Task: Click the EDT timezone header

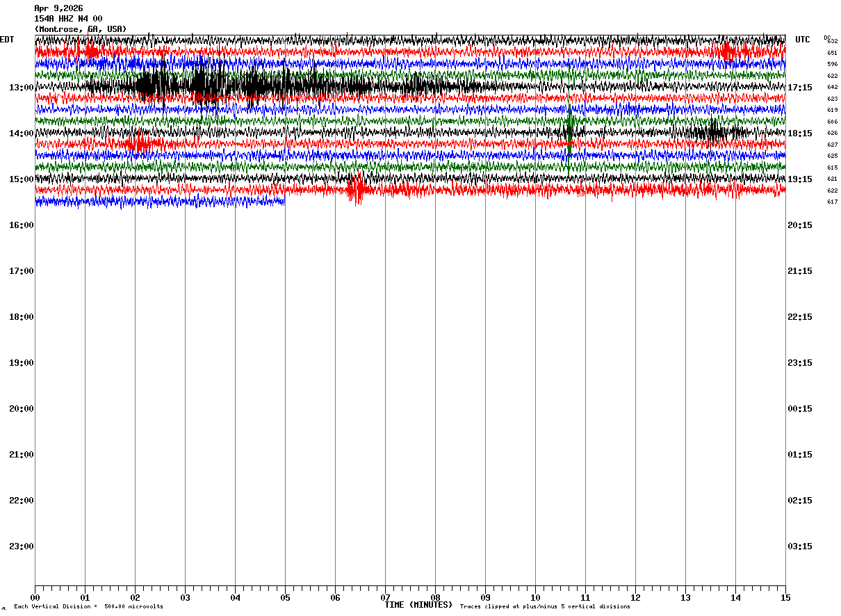Action: (7, 40)
